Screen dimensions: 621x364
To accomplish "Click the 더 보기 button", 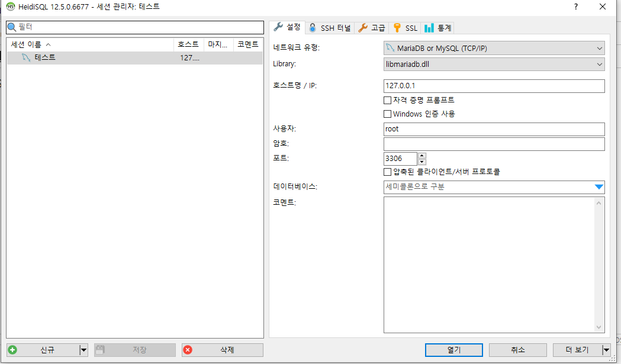I will 577,350.
